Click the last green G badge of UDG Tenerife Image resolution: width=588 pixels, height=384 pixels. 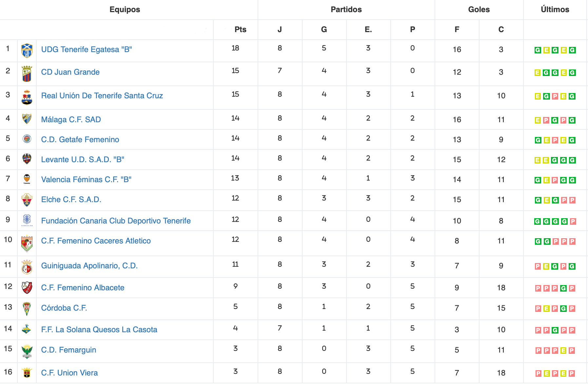572,50
